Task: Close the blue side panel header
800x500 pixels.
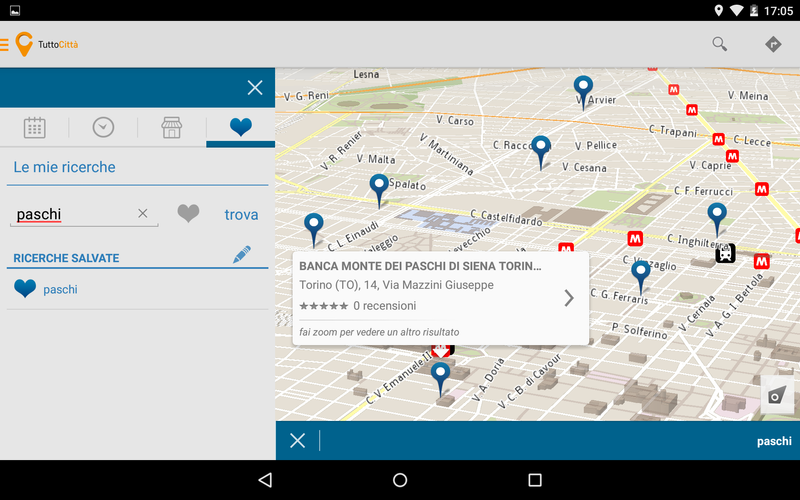Action: (x=255, y=87)
